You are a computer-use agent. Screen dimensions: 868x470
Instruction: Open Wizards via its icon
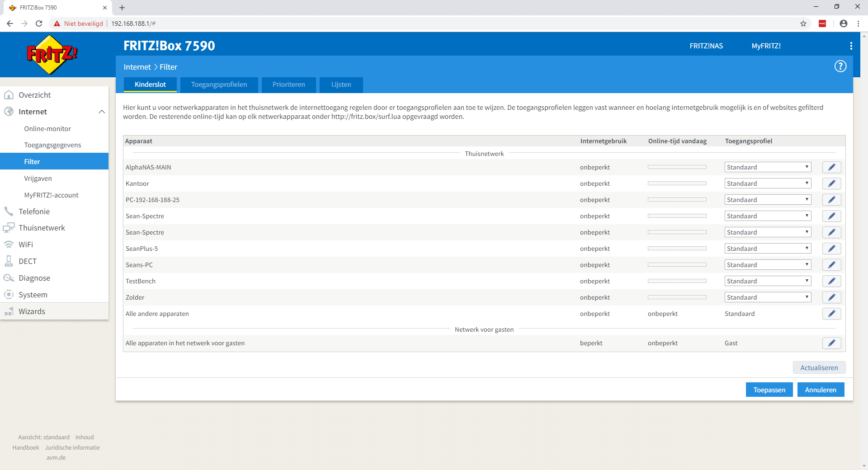[9, 311]
